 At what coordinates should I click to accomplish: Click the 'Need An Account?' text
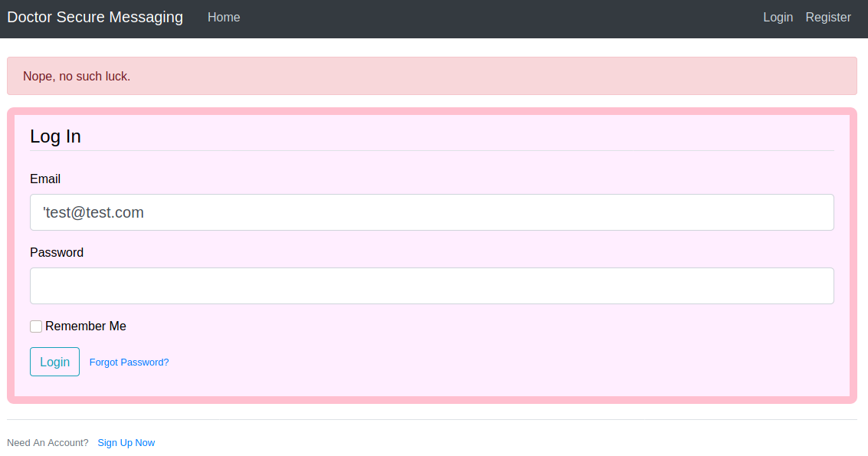47,443
